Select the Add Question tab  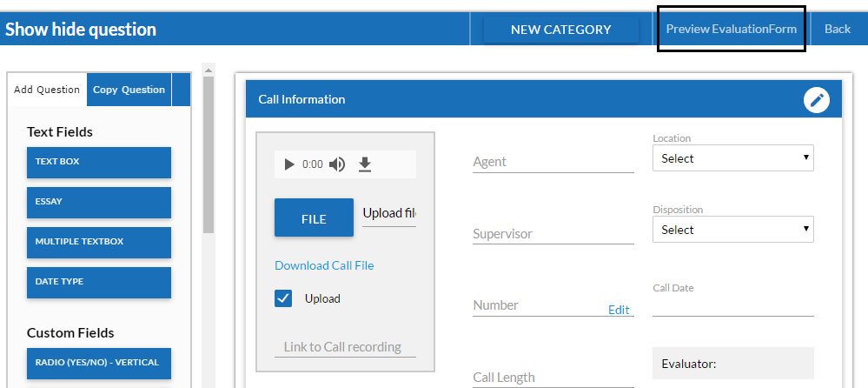[x=47, y=90]
